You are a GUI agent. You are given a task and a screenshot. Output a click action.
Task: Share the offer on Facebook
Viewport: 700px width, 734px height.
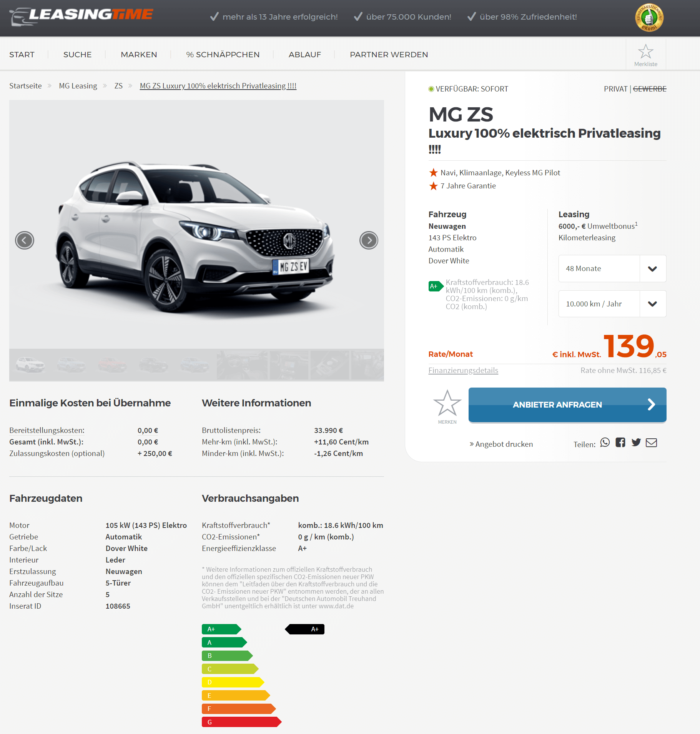(620, 443)
